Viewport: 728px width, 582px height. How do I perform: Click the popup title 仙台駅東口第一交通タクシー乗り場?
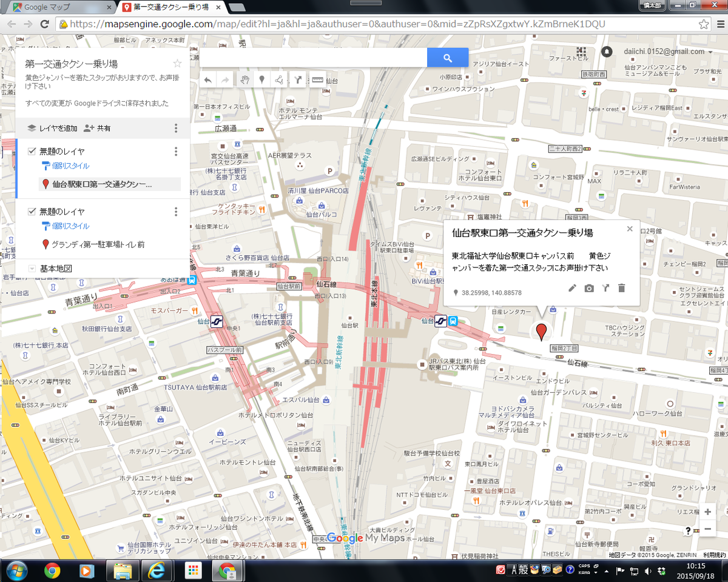[522, 232]
